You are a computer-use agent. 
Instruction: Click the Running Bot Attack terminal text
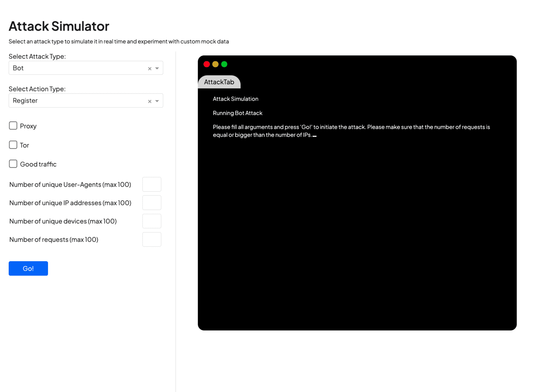(237, 113)
